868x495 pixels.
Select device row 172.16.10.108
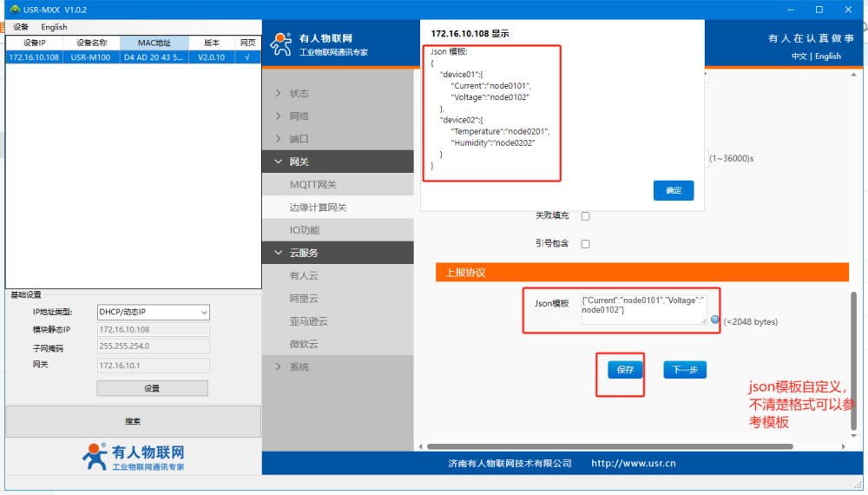134,57
